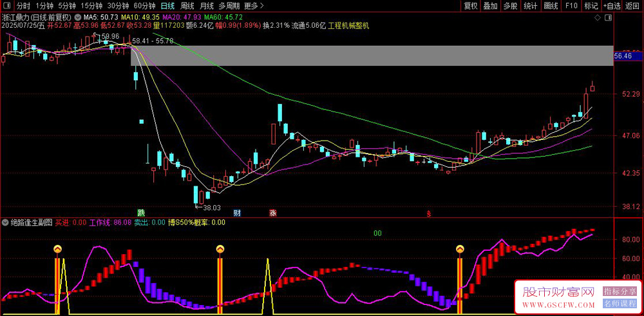Image resolution: width=644 pixels, height=316 pixels.
Task: Click the 名师课程 link in banner
Action: coord(620,304)
